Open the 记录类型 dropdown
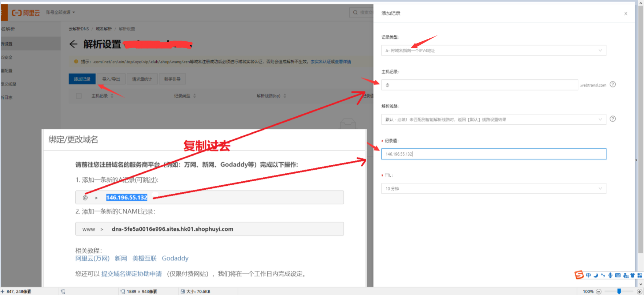Image resolution: width=644 pixels, height=295 pixels. click(x=494, y=50)
